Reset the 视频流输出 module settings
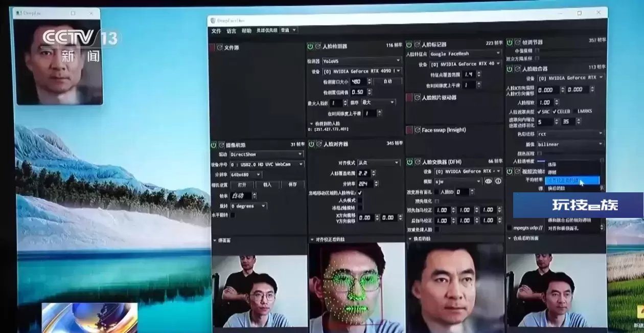 pyautogui.click(x=517, y=171)
